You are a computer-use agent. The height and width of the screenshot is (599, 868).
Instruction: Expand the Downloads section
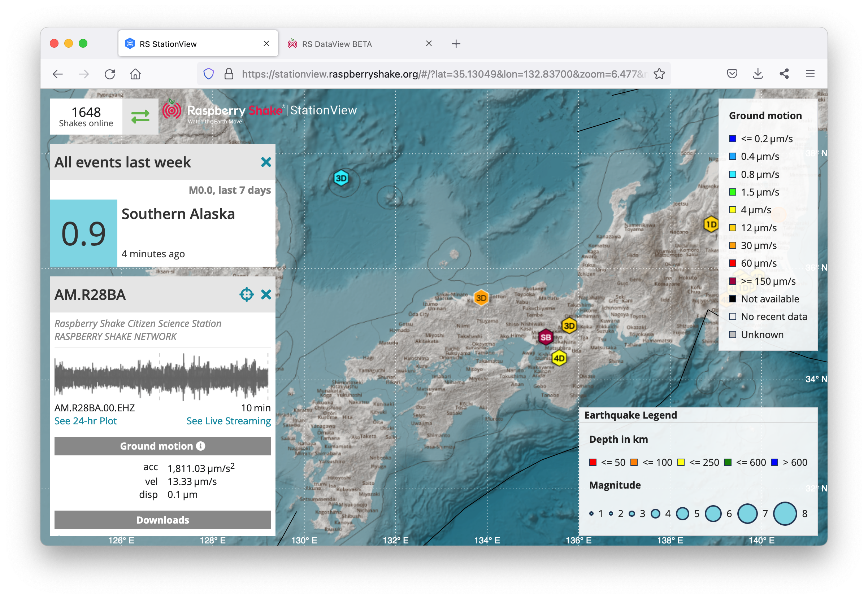pyautogui.click(x=162, y=520)
